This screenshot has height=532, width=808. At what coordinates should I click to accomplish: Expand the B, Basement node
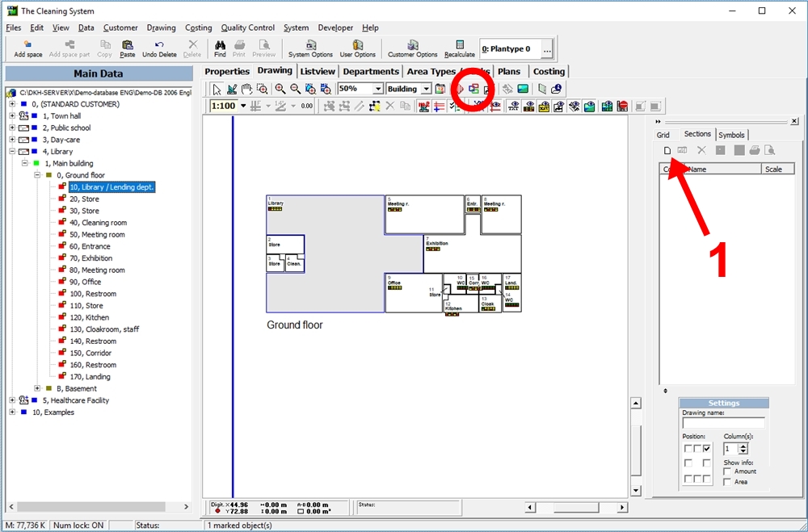37,388
